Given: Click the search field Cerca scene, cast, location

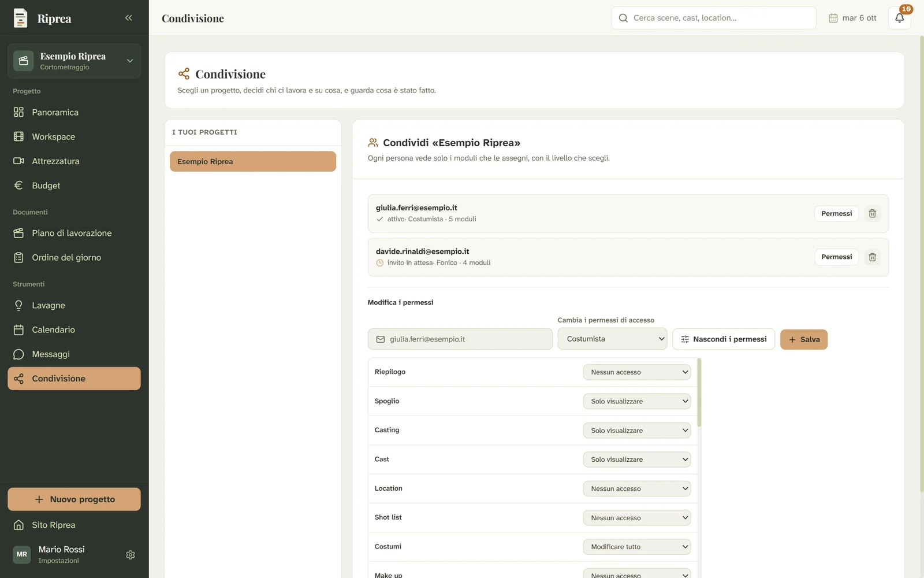Looking at the screenshot, I should click(714, 18).
